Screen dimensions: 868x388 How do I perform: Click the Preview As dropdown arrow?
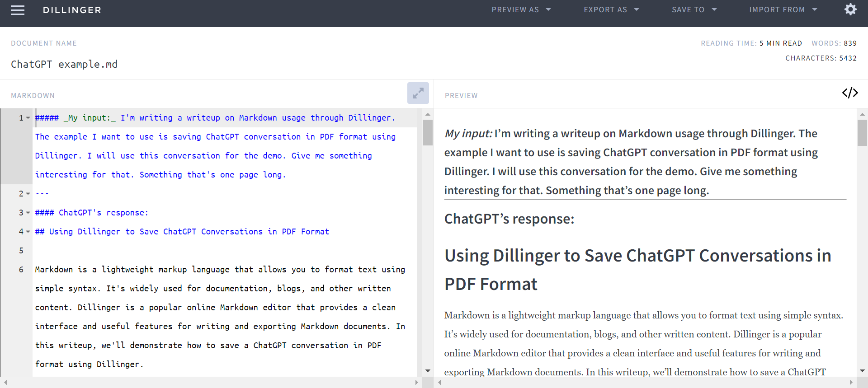(x=548, y=9)
